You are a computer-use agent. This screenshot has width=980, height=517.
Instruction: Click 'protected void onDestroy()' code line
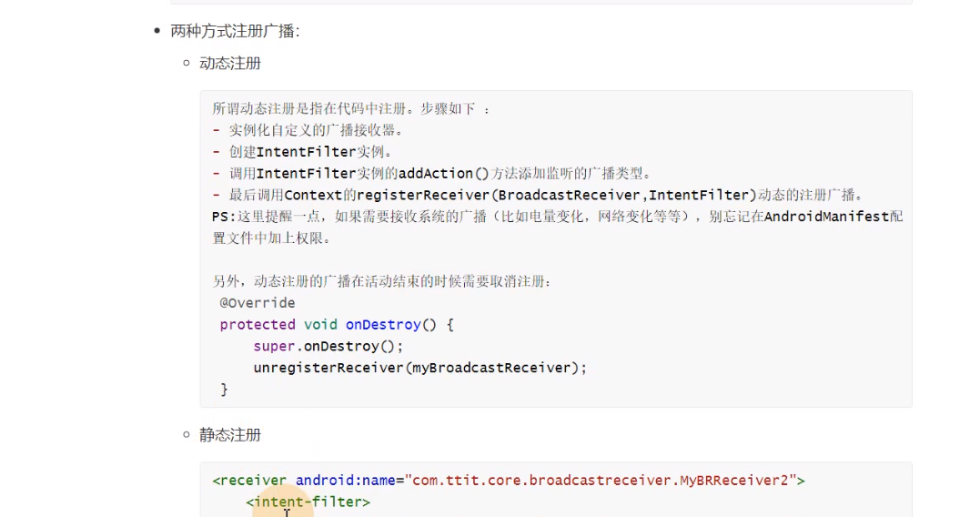point(336,324)
